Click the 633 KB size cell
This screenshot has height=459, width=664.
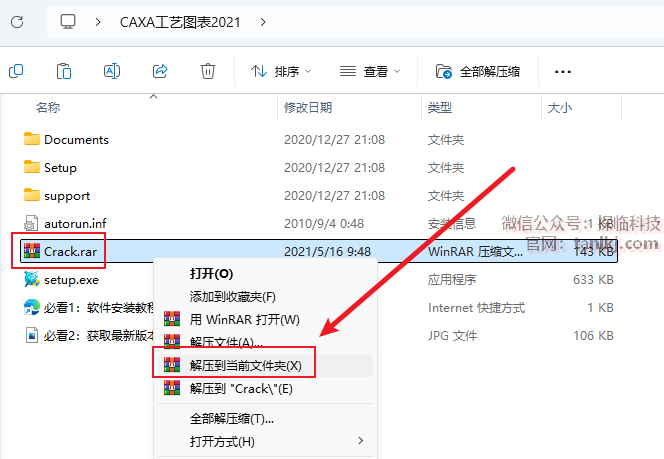pyautogui.click(x=593, y=279)
